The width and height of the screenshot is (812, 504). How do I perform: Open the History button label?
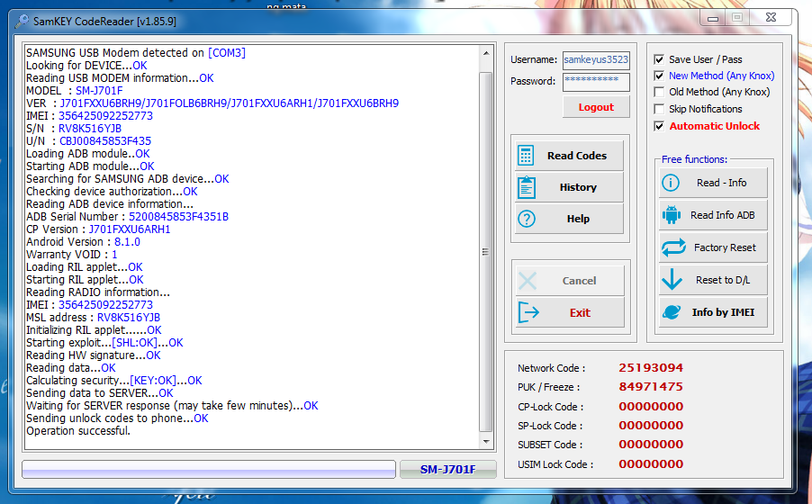[x=578, y=187]
